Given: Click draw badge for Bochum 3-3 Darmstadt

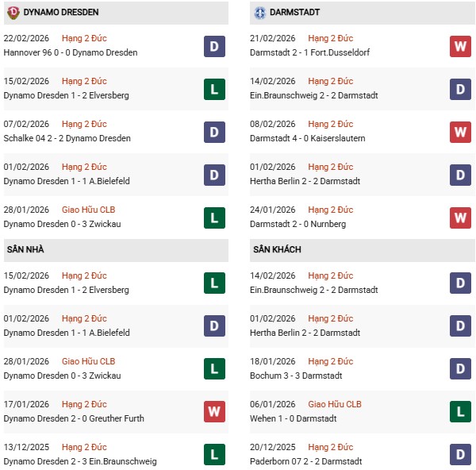Looking at the screenshot, I should tap(461, 369).
